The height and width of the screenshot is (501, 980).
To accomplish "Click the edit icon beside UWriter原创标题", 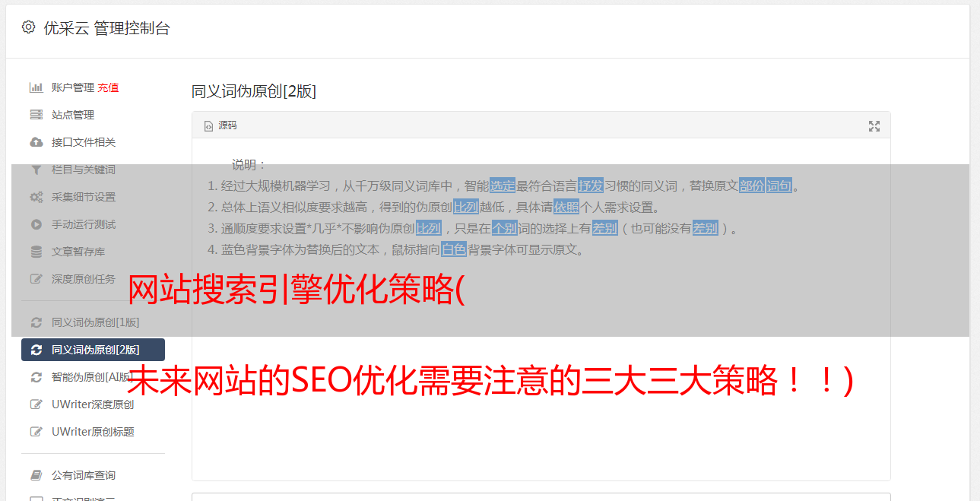I will coord(36,432).
